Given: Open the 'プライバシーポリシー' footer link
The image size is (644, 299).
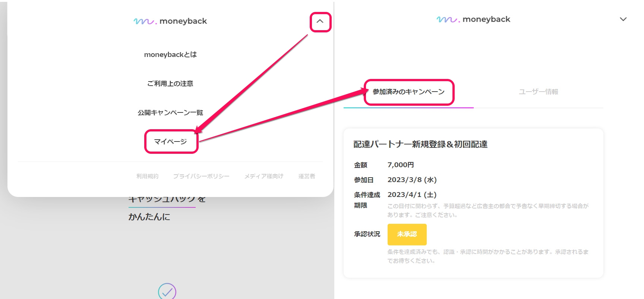Looking at the screenshot, I should pyautogui.click(x=201, y=176).
